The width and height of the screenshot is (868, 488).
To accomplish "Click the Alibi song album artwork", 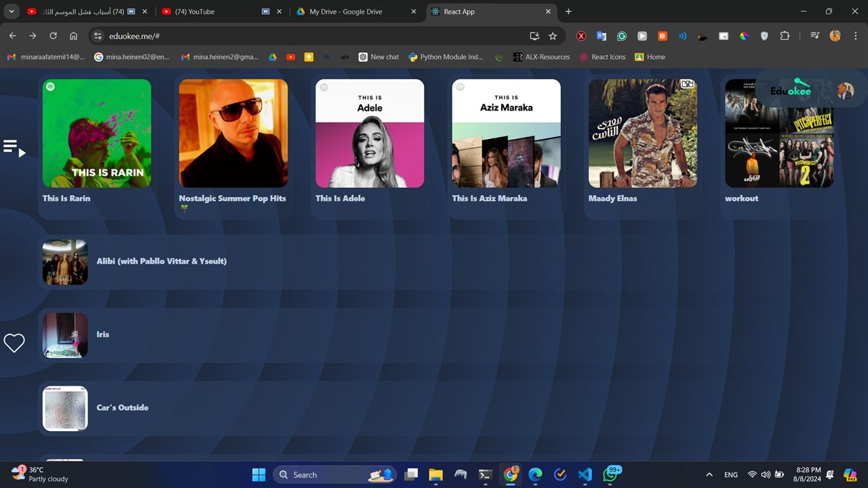I will click(65, 262).
